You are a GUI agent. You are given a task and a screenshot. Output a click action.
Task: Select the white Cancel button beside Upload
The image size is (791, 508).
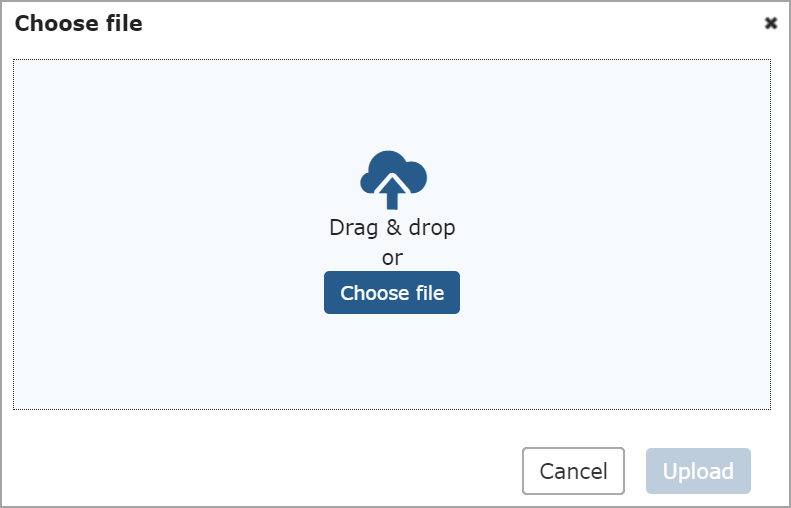click(573, 471)
